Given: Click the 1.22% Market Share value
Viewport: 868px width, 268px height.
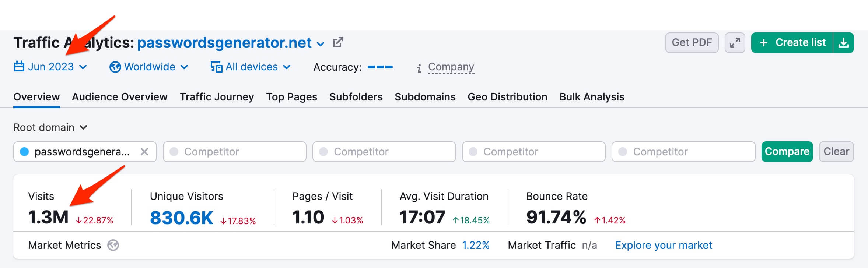Looking at the screenshot, I should pyautogui.click(x=476, y=245).
